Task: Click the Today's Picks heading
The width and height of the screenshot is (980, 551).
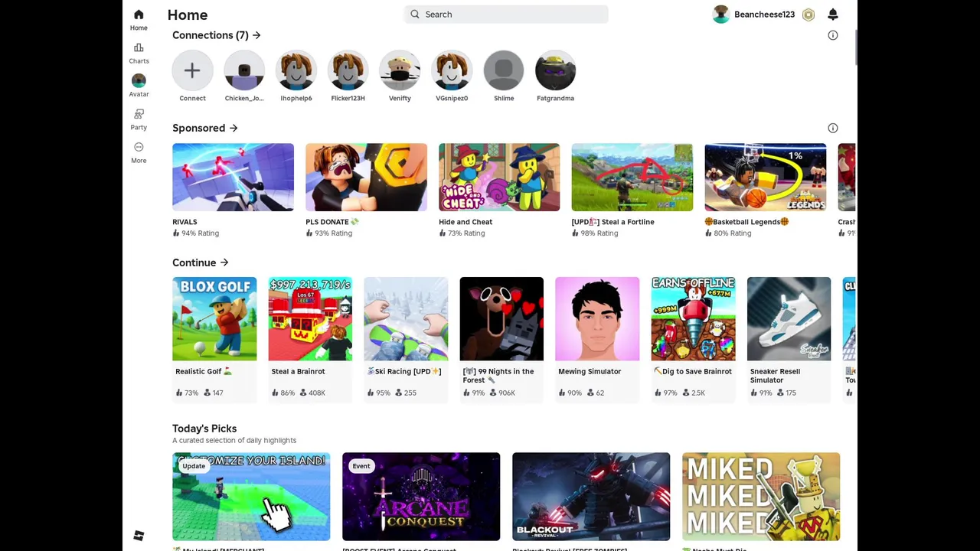Action: pyautogui.click(x=204, y=429)
